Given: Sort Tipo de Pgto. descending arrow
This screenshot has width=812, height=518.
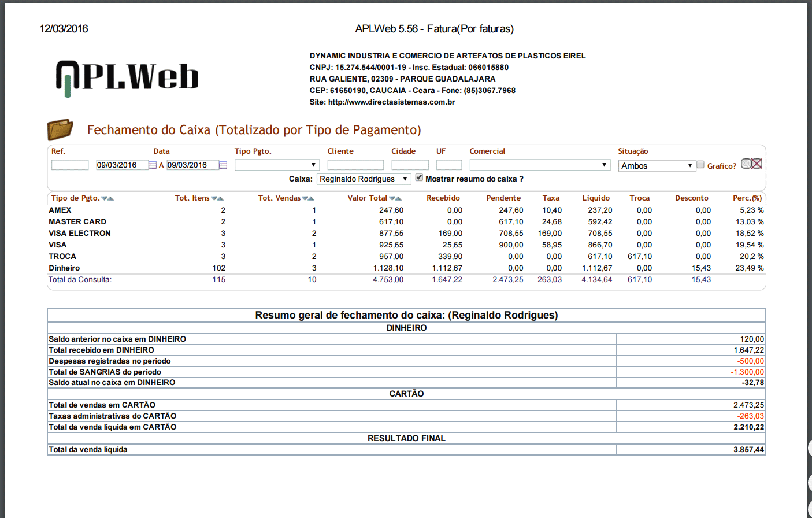Looking at the screenshot, I should pyautogui.click(x=105, y=198).
